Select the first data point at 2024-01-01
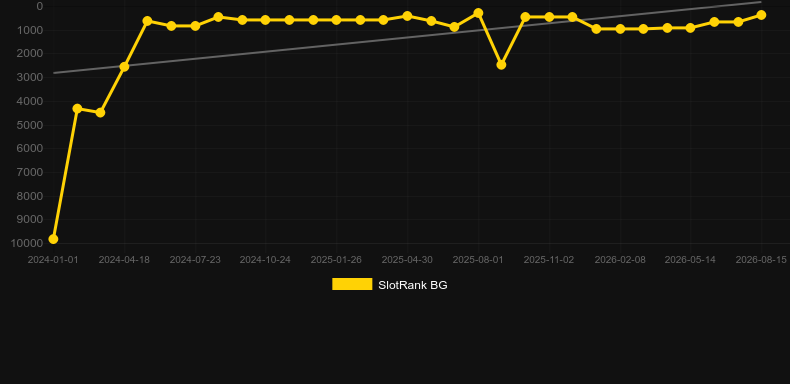This screenshot has height=384, width=790. (x=53, y=239)
